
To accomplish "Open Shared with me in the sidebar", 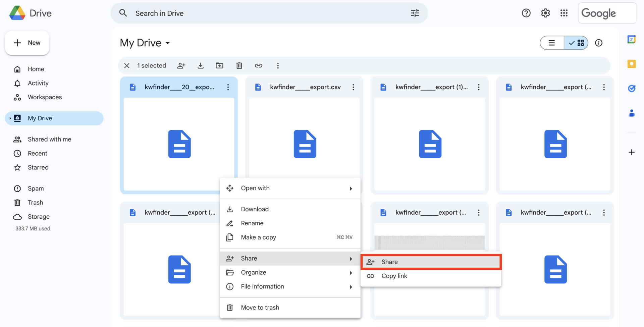I will tap(49, 139).
